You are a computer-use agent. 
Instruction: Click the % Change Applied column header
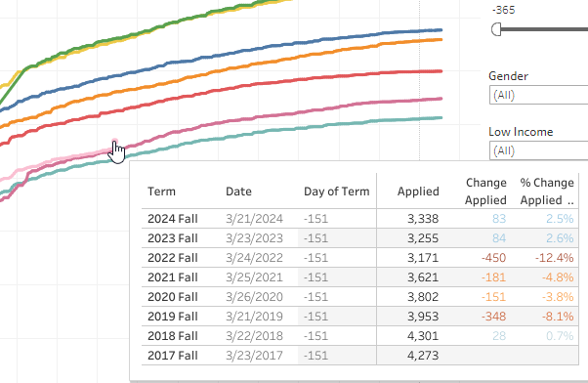coord(547,191)
